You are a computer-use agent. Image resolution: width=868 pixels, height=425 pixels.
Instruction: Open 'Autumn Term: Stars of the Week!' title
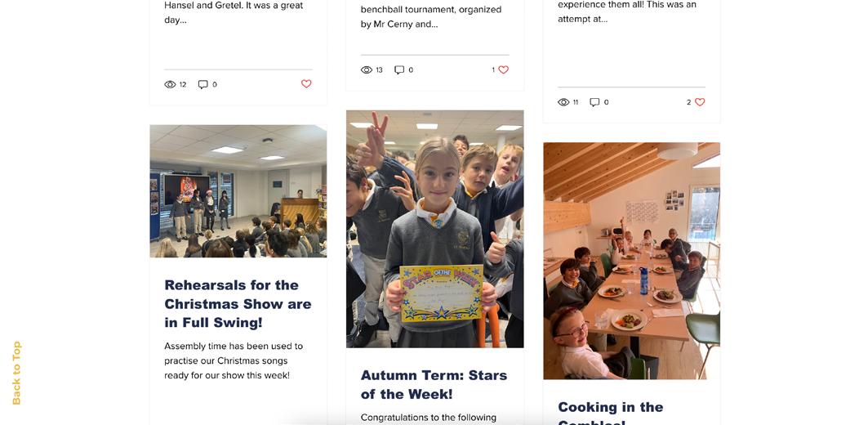click(x=434, y=385)
